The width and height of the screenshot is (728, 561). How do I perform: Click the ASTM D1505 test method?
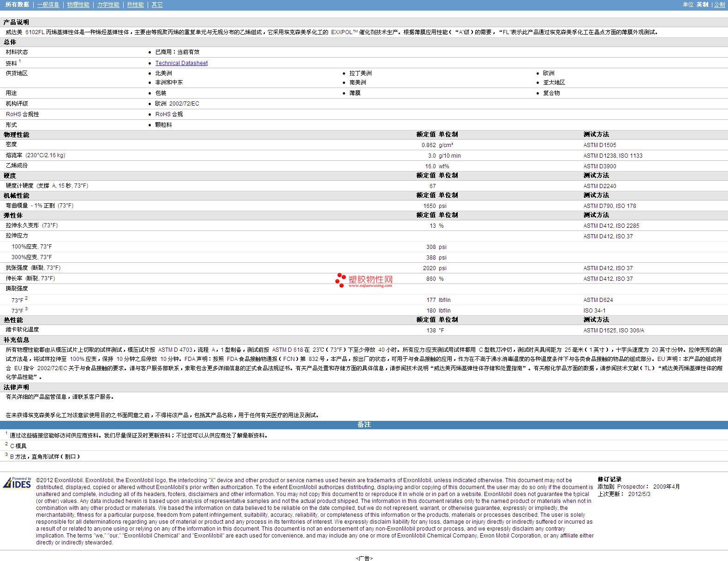[600, 145]
